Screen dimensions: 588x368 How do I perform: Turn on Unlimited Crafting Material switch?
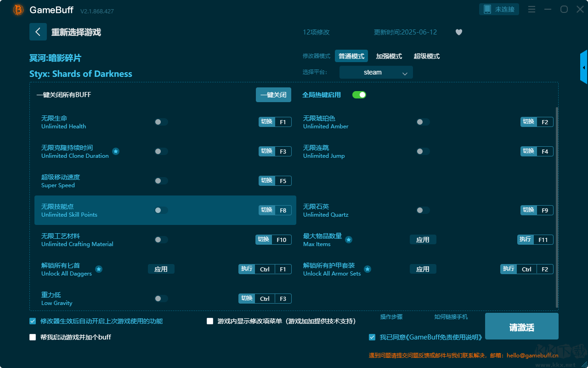(x=161, y=240)
